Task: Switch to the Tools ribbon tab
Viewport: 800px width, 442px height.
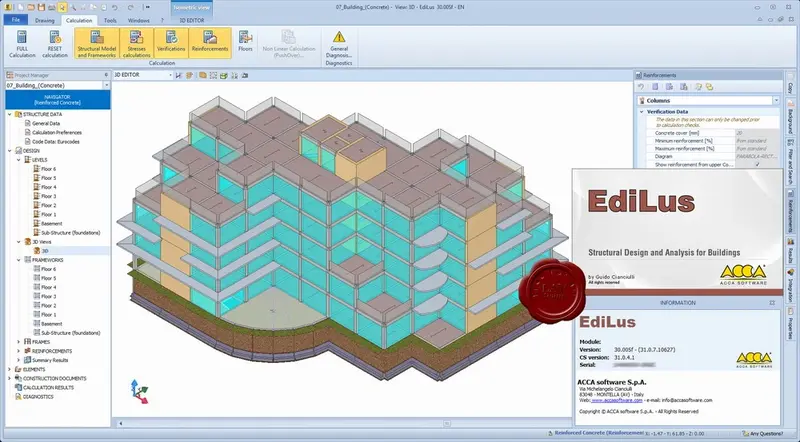Action: coord(110,20)
